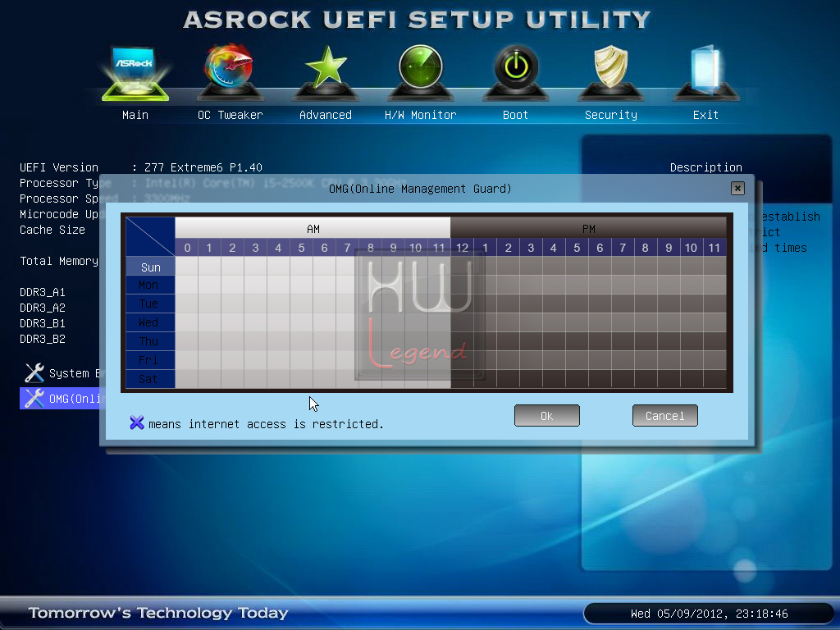Select the 6 AM hour column header

tap(325, 248)
